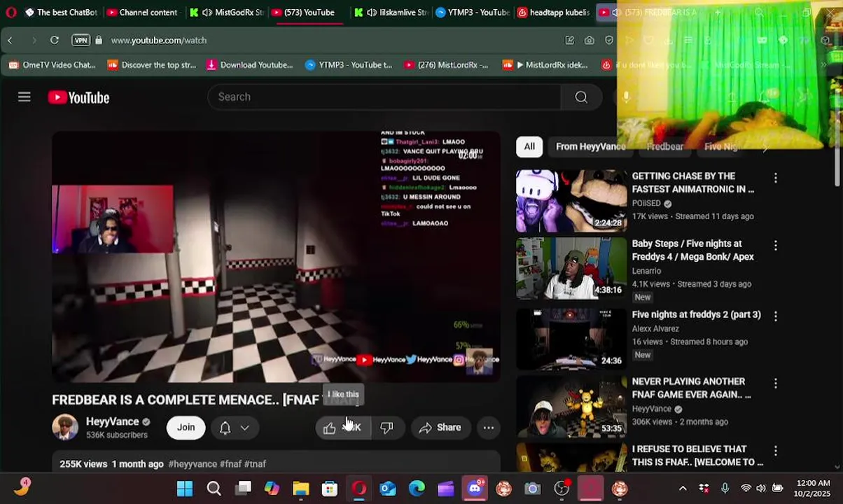Open options menu for POiiSED video

[775, 178]
